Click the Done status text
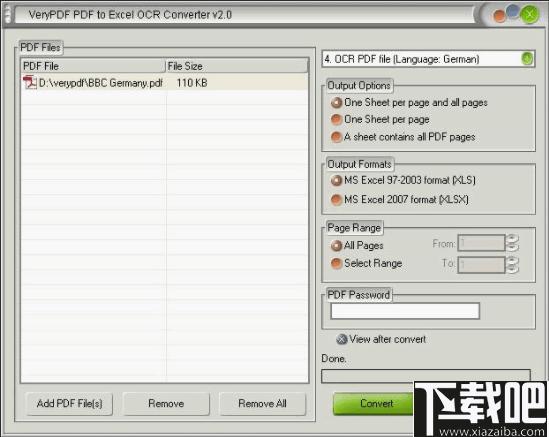The height and width of the screenshot is (437, 549). tap(334, 359)
